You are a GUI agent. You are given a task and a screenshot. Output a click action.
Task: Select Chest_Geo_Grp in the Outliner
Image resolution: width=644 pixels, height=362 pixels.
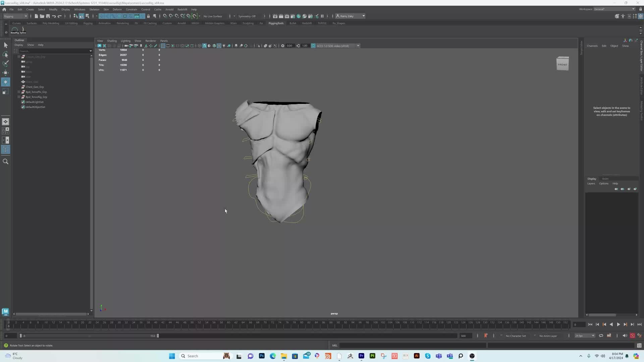coord(35,87)
